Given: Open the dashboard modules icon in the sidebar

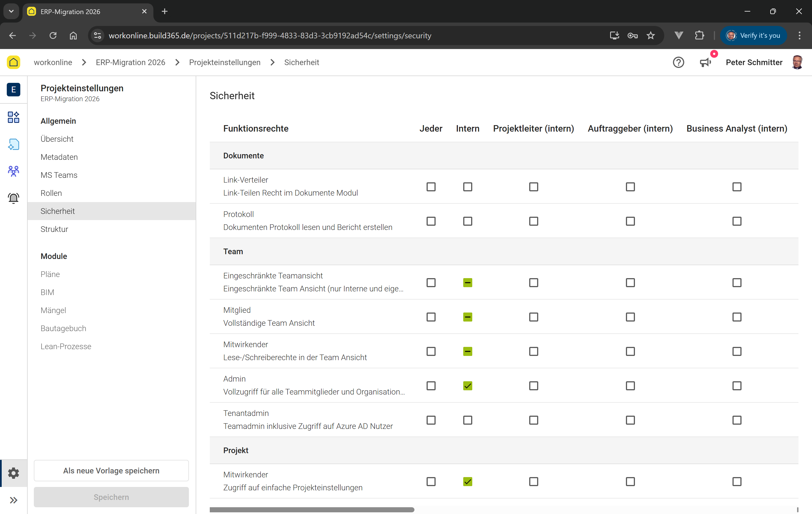Looking at the screenshot, I should point(14,117).
